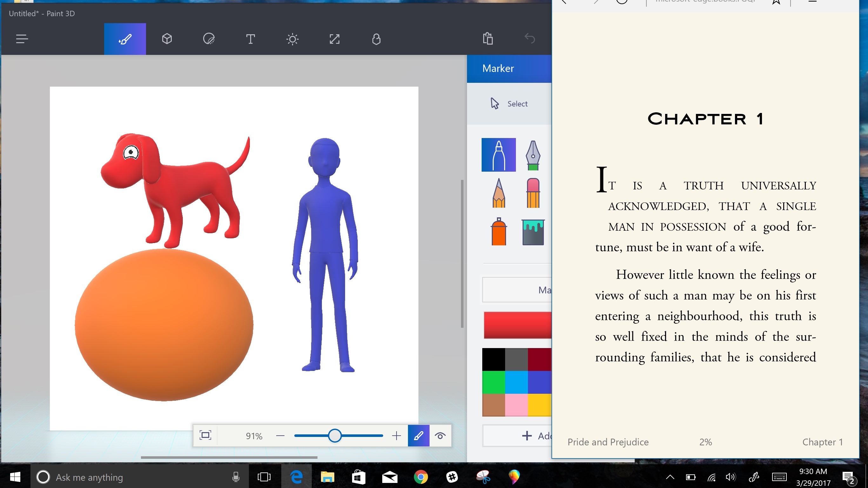Click the Paste clipboard icon
The image size is (868, 488).
[488, 38]
